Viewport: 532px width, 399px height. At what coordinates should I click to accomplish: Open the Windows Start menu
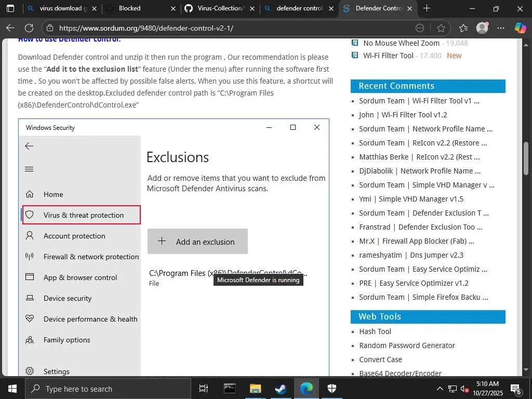12,389
